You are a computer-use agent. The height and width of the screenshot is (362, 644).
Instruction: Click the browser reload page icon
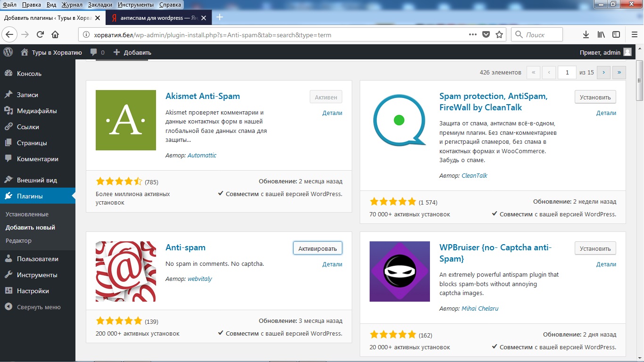click(x=40, y=34)
